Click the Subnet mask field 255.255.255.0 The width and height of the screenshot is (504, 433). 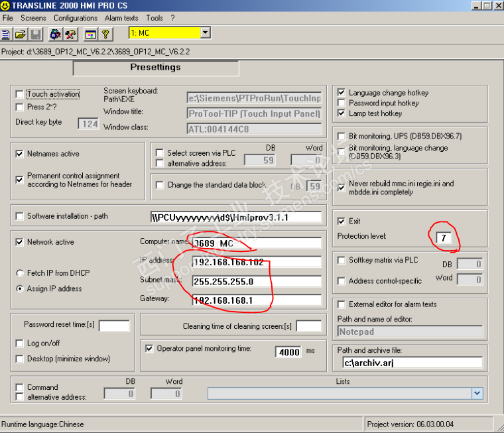[x=257, y=282]
